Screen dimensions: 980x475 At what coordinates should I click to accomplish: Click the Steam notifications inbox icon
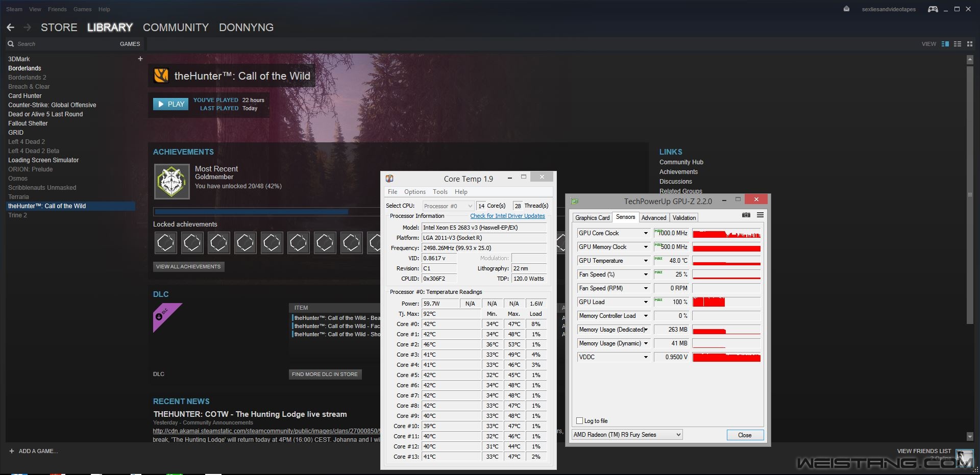pyautogui.click(x=846, y=9)
